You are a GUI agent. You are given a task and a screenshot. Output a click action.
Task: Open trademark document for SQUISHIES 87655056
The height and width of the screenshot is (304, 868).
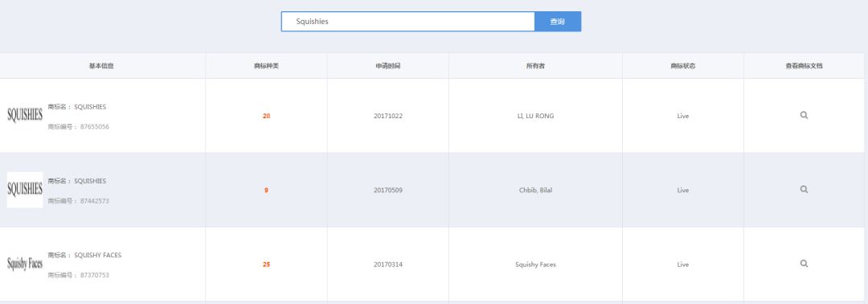point(804,115)
